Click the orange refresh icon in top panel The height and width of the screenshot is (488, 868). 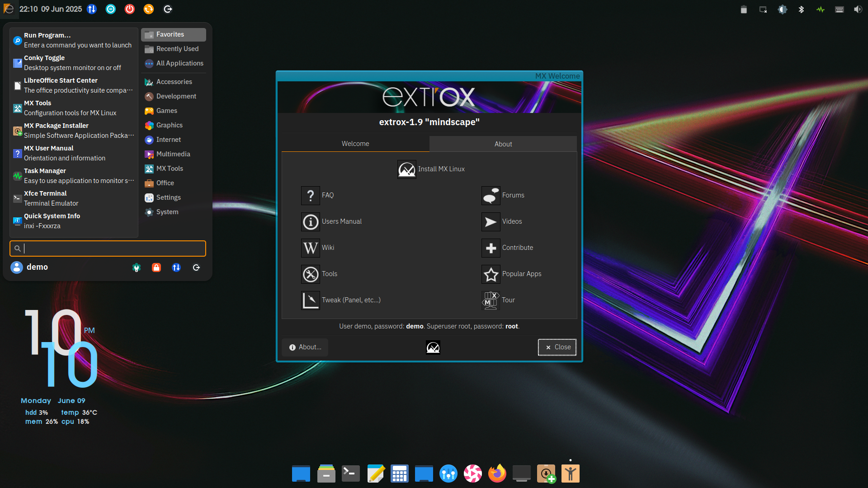tap(149, 9)
